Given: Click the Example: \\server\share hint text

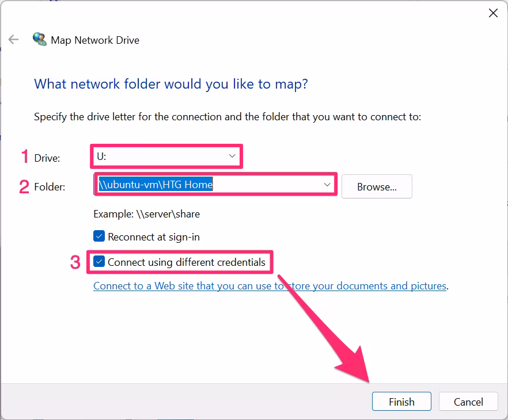Looking at the screenshot, I should 146,214.
